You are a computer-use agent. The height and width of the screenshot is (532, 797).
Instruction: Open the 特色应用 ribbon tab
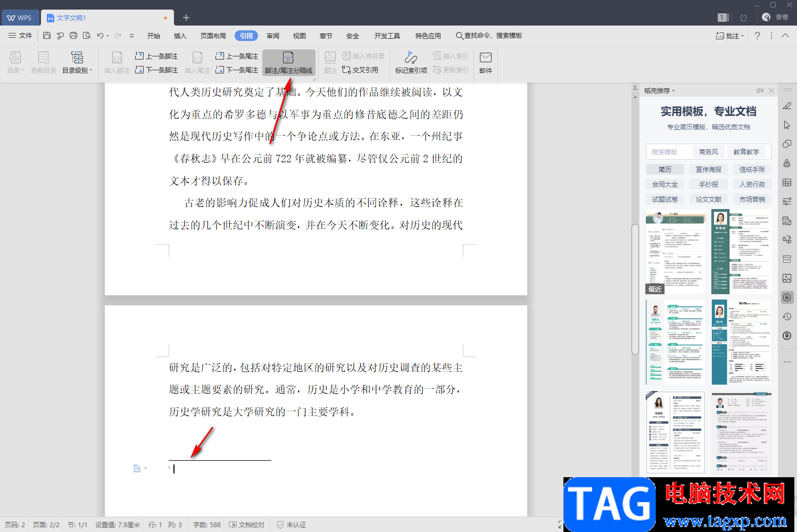[428, 36]
